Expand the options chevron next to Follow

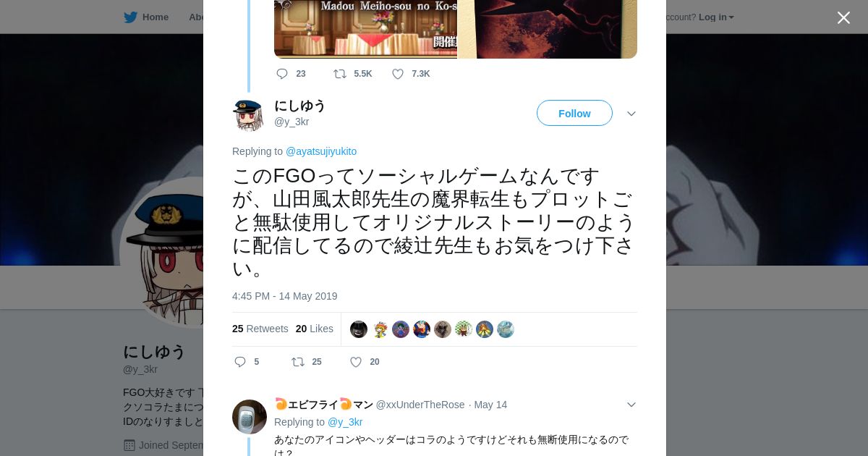tap(631, 114)
